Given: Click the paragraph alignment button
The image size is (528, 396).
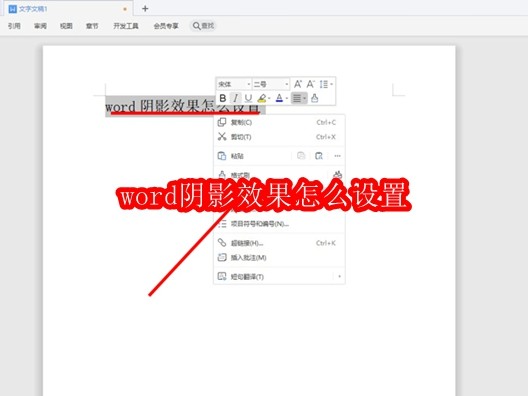Looking at the screenshot, I should tap(297, 98).
